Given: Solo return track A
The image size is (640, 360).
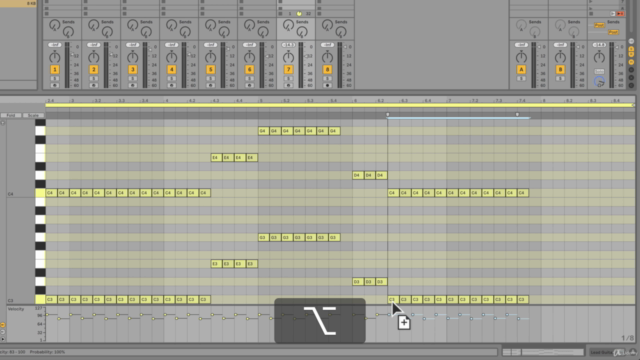Looking at the screenshot, I should pyautogui.click(x=521, y=79).
